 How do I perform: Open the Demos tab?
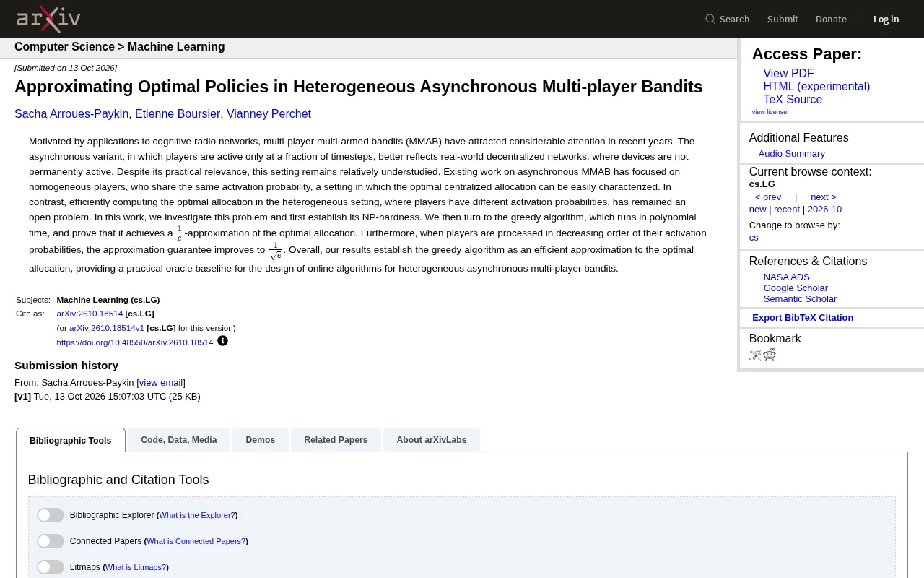261,440
